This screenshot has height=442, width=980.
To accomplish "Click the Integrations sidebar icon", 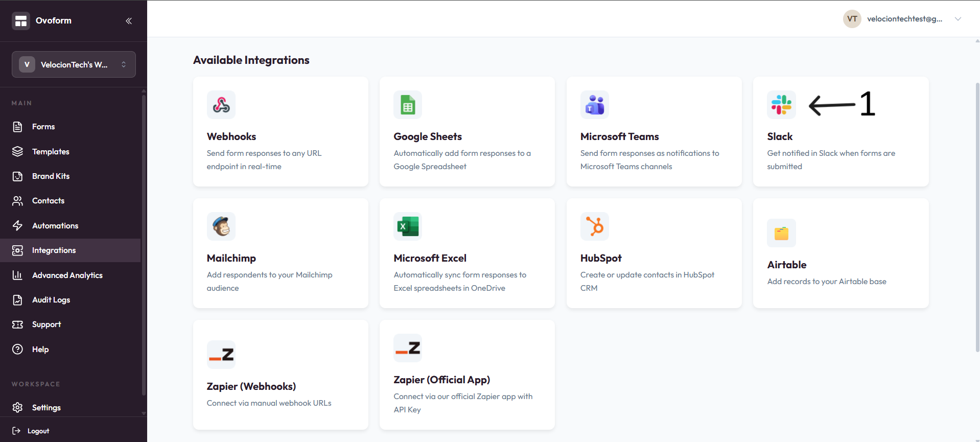I will (x=18, y=250).
